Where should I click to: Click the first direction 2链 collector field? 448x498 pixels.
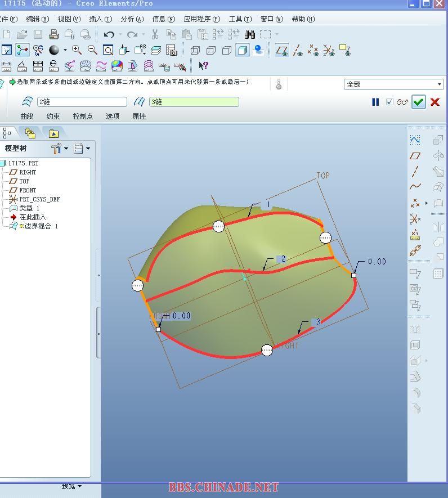tap(82, 102)
